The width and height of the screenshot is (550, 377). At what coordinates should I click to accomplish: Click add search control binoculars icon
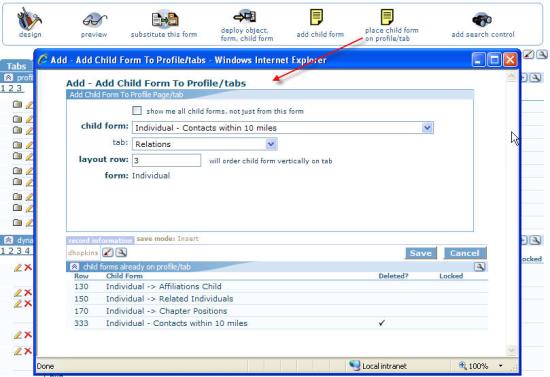pos(482,20)
